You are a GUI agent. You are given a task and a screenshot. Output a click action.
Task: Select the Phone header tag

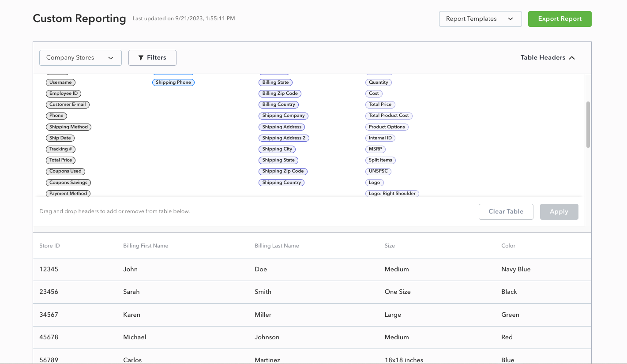tap(56, 116)
